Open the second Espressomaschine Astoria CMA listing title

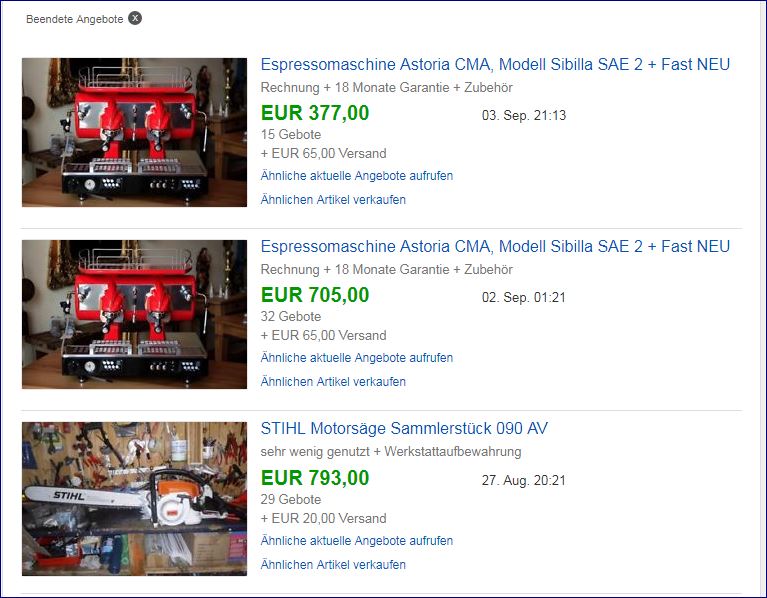(x=495, y=246)
